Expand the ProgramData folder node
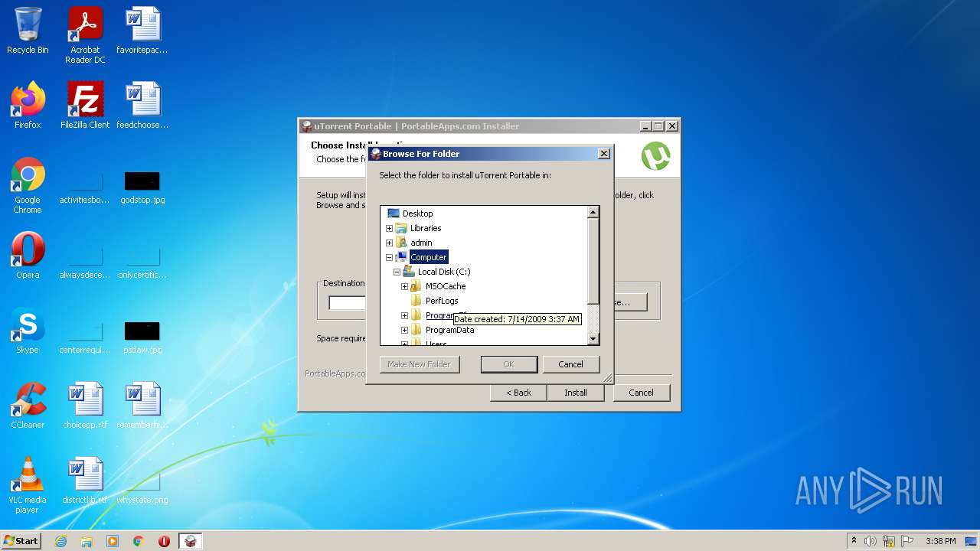Viewport: 980px width, 551px height. (404, 330)
